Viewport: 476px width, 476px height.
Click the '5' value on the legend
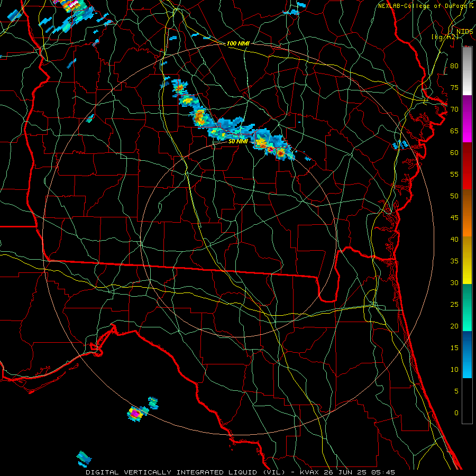tap(456, 391)
